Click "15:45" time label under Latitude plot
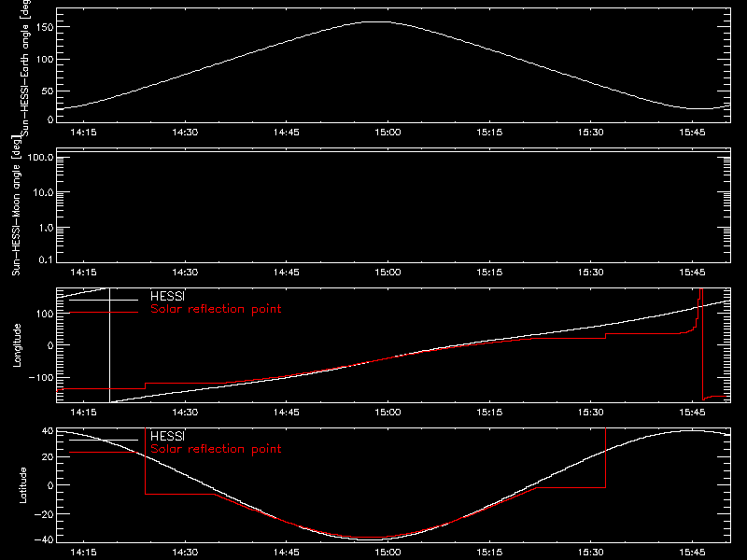The height and width of the screenshot is (560, 747). click(x=692, y=553)
